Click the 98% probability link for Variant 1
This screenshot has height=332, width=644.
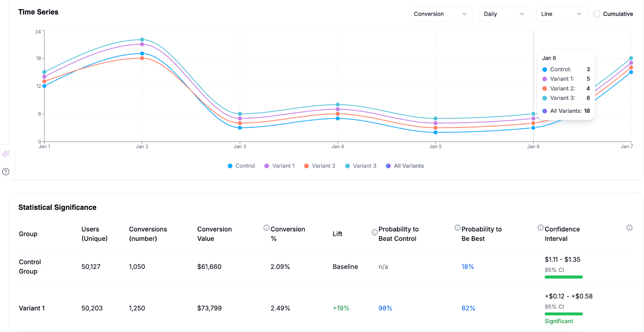(x=385, y=308)
